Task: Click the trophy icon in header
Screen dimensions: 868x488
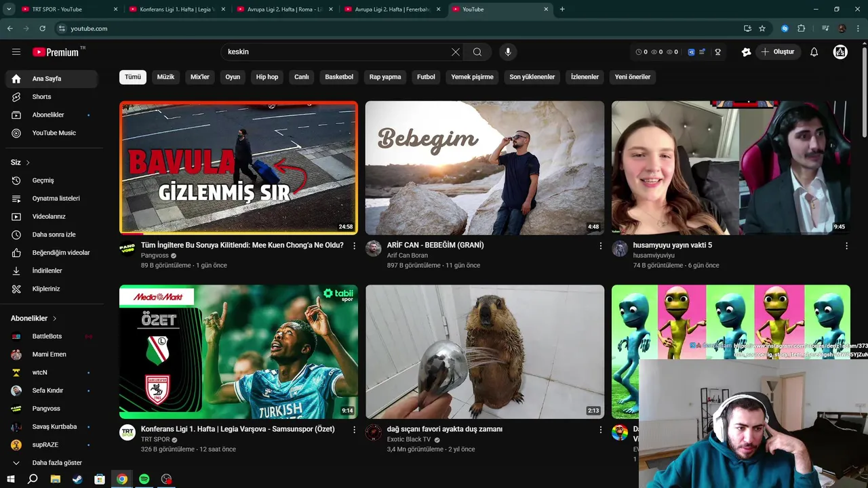Action: [717, 52]
